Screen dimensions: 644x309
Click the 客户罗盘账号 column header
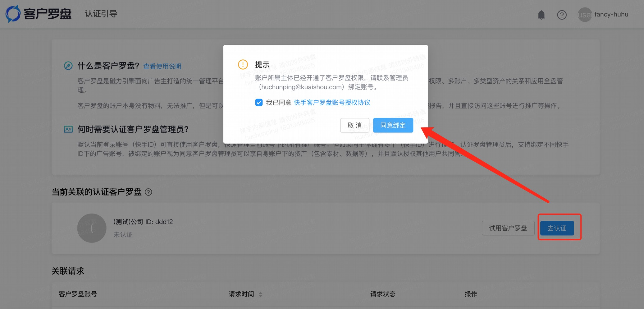tap(77, 294)
